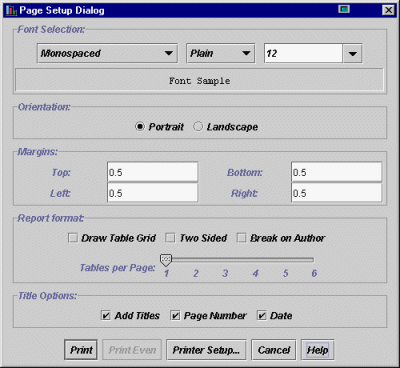Screen dimensions: 400x368
Task: Enable Draw Table Grid checkbox
Action: 73,238
